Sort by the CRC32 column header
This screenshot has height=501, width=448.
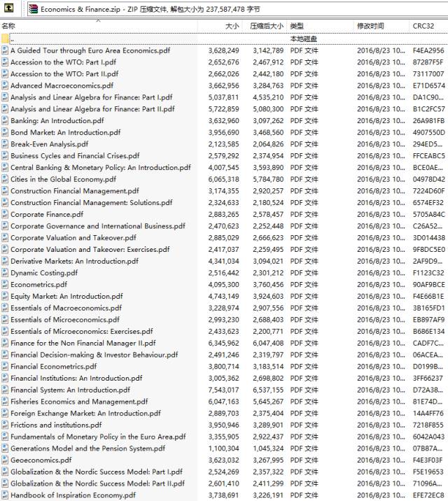coord(428,26)
